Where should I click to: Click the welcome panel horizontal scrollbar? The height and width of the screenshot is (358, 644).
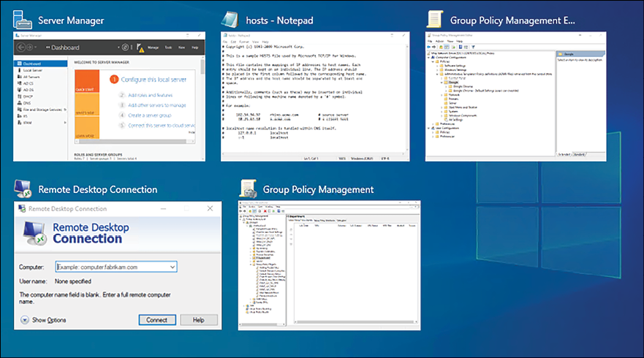pyautogui.click(x=135, y=141)
